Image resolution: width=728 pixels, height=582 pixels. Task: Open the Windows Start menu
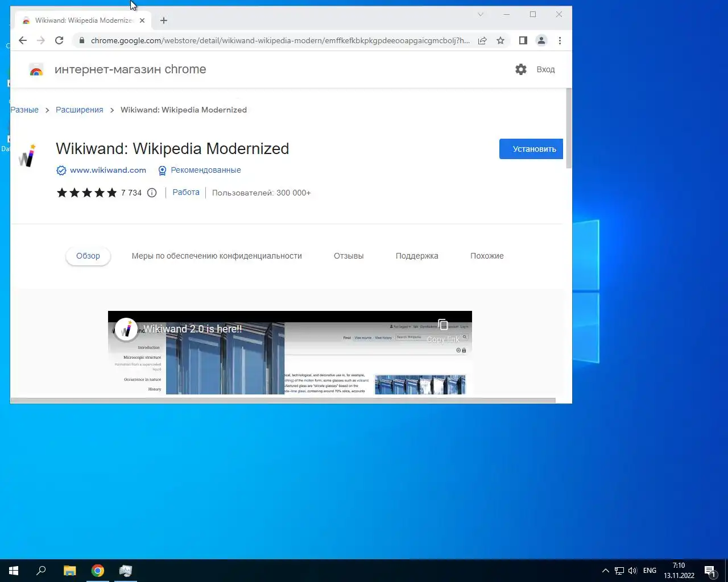pos(14,571)
